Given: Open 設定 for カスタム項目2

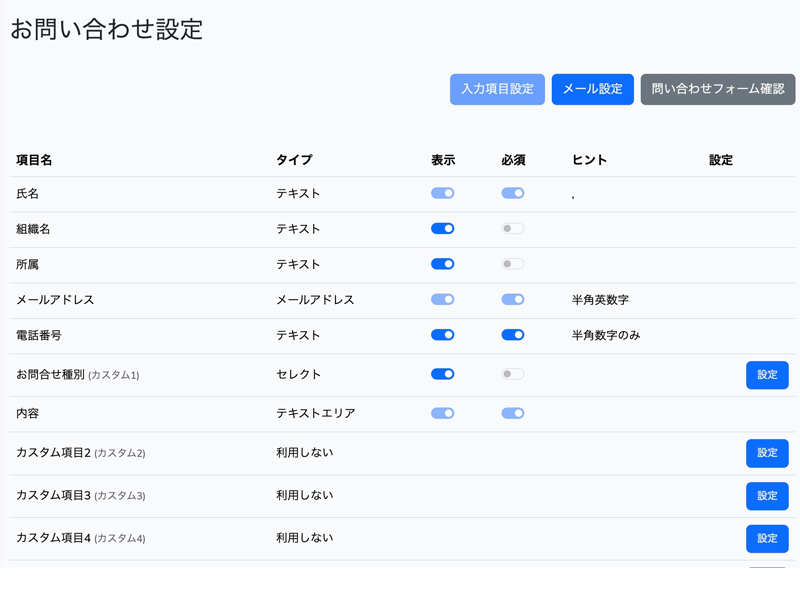Looking at the screenshot, I should click(x=766, y=453).
